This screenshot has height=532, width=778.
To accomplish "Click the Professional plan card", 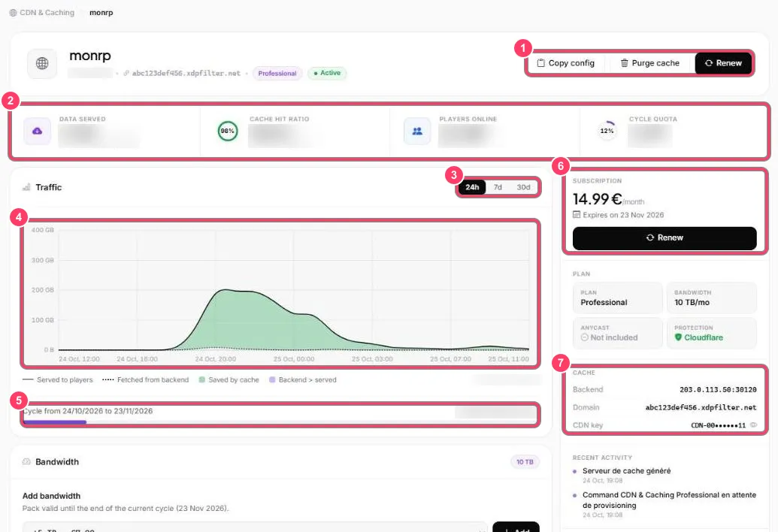I will pos(618,298).
